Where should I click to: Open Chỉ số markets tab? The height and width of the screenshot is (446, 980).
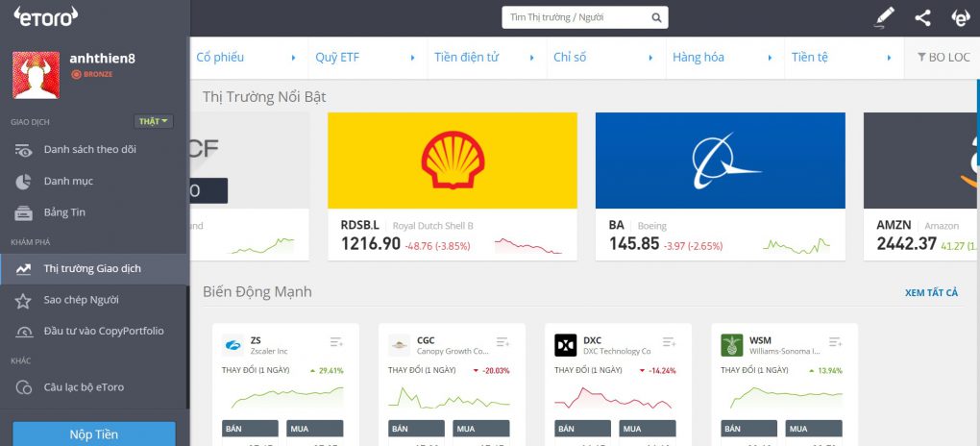click(x=570, y=58)
